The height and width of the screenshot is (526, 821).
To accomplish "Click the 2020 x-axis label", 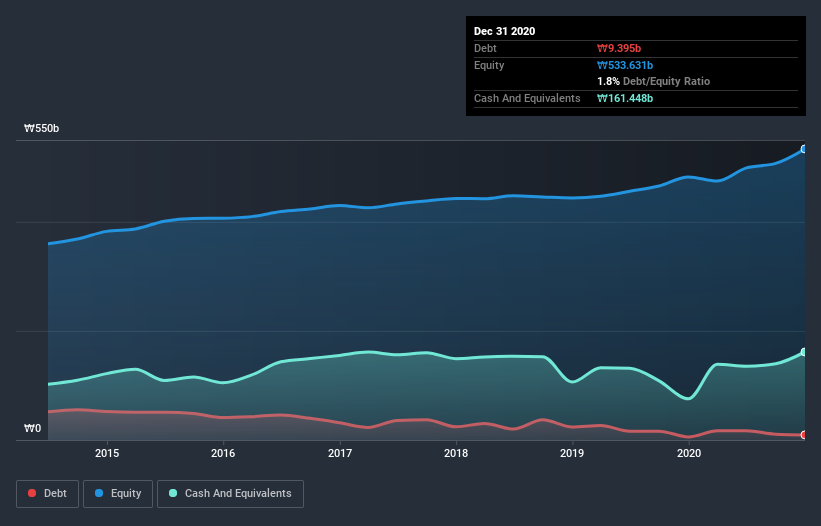I will [689, 453].
